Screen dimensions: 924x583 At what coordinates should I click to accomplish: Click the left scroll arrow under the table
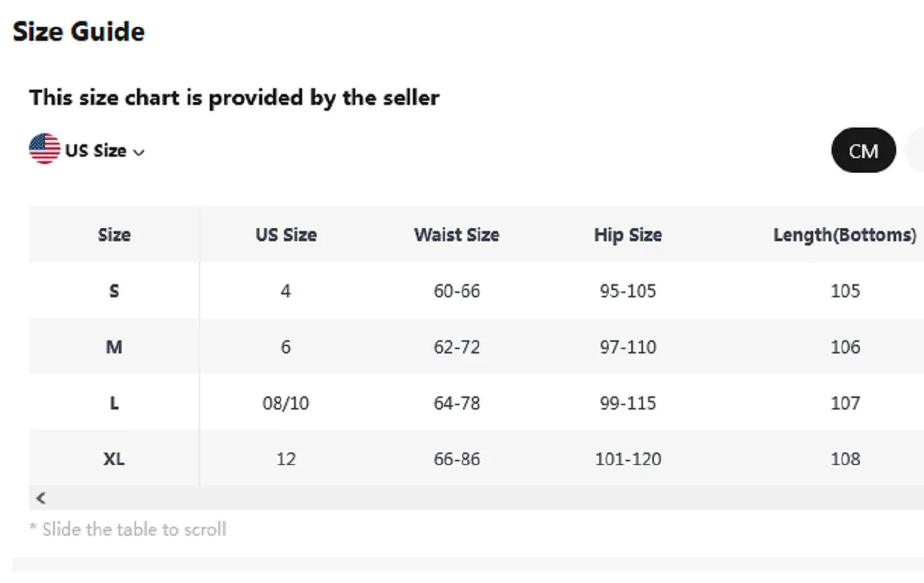(x=41, y=498)
